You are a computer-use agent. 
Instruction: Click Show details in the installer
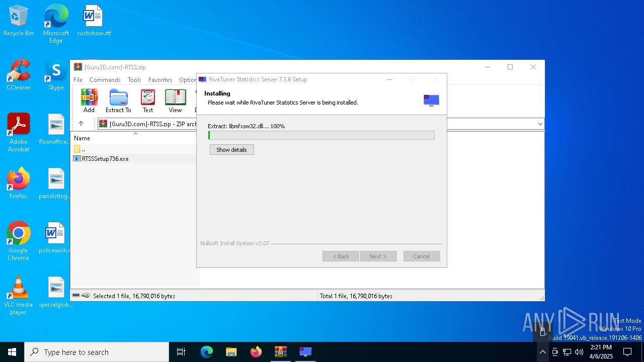[x=231, y=150]
